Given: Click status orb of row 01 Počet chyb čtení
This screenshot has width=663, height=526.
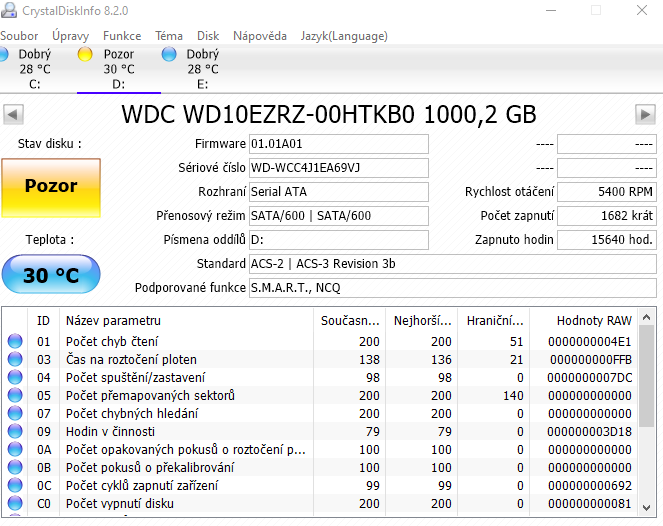Looking at the screenshot, I should coord(15,341).
